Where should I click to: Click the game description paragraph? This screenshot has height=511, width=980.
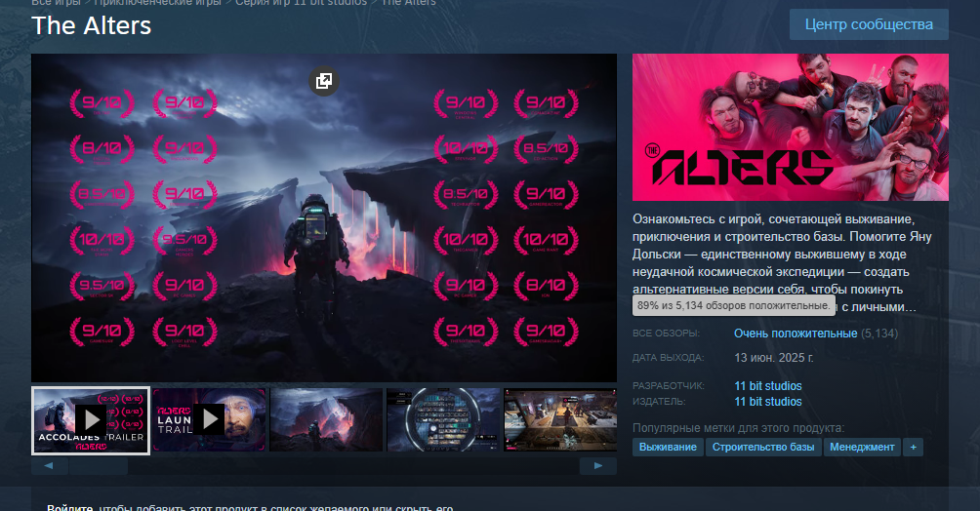point(783,263)
